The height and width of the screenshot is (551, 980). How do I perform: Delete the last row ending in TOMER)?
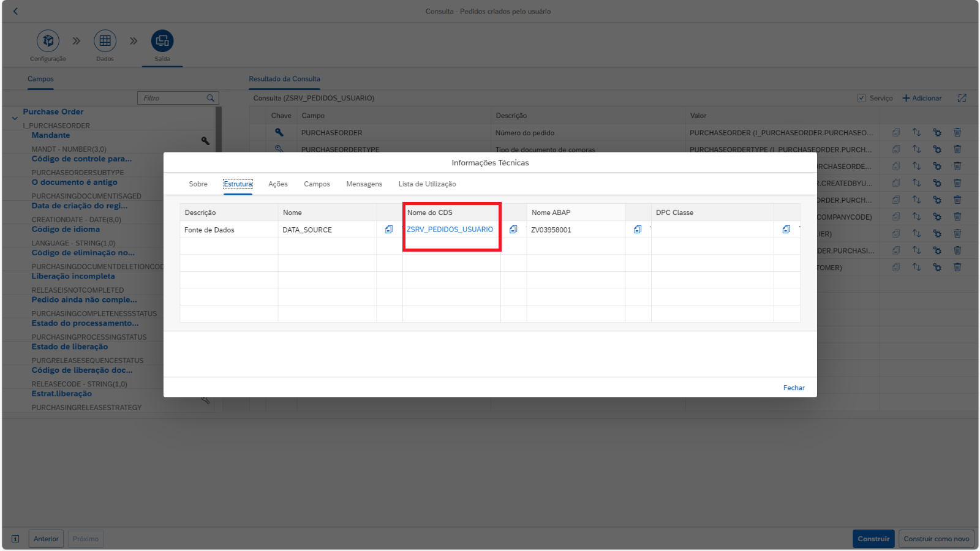click(x=957, y=268)
